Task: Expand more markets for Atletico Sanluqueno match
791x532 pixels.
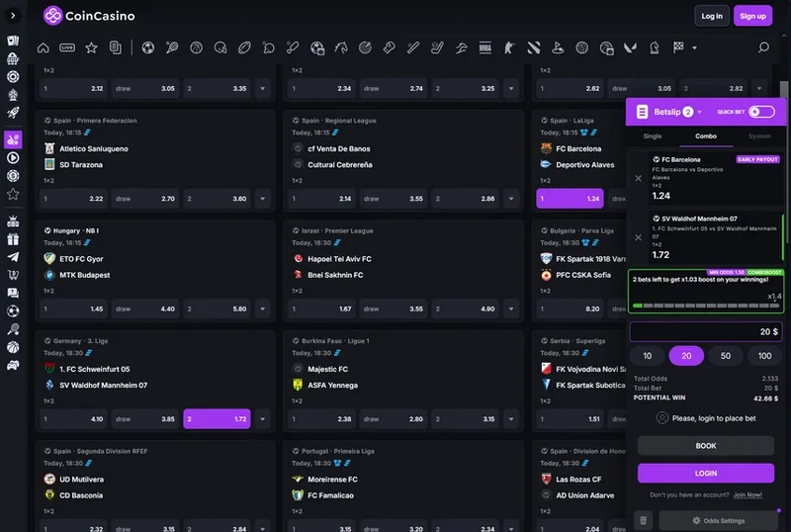Action: (263, 199)
